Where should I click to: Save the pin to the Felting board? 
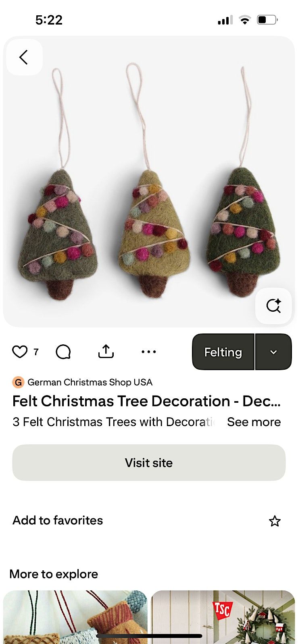(x=223, y=352)
